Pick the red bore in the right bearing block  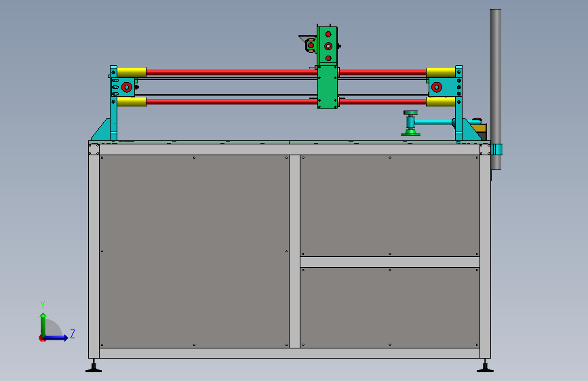pos(437,87)
